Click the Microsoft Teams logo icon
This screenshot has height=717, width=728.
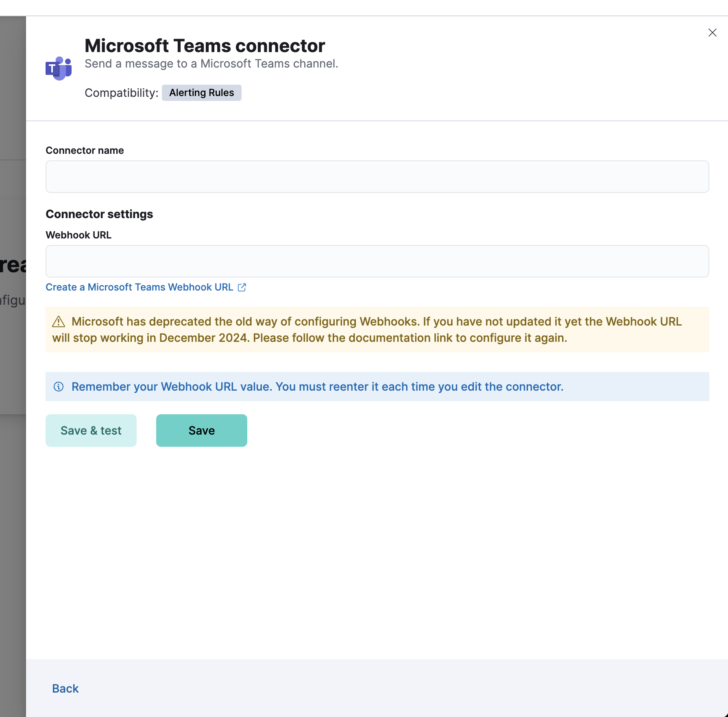point(59,68)
